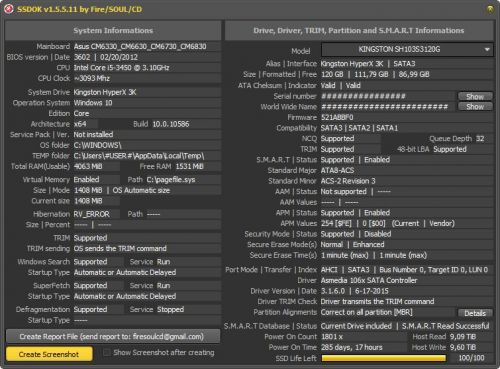Click the Build value 10.0.10586
Screen dimensions: 500x369
click(171, 124)
